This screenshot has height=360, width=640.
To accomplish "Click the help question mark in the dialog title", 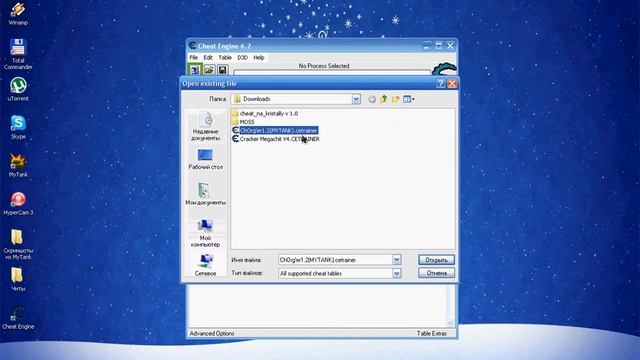I will 440,84.
